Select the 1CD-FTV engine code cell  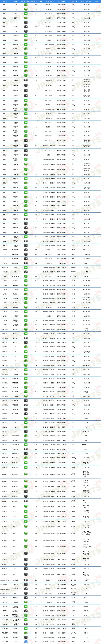pyautogui.click(x=86, y=624)
